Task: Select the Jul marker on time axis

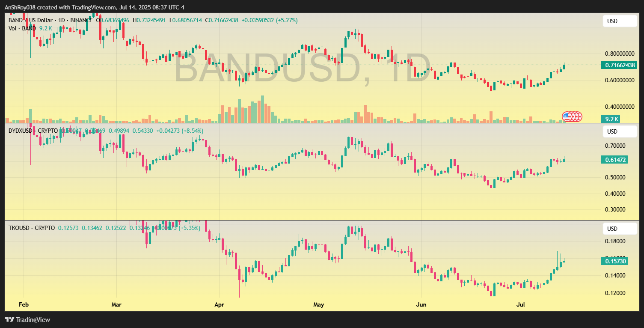Action: tap(521, 305)
